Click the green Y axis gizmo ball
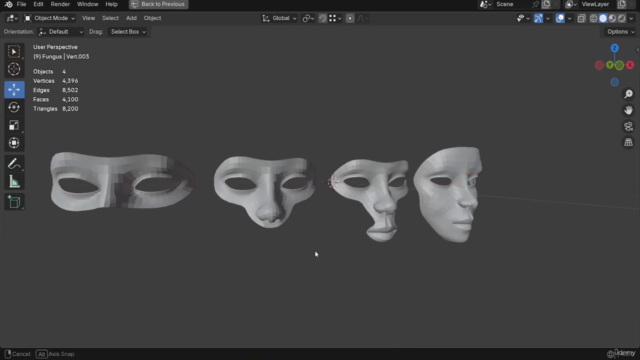The image size is (640, 360). [610, 65]
